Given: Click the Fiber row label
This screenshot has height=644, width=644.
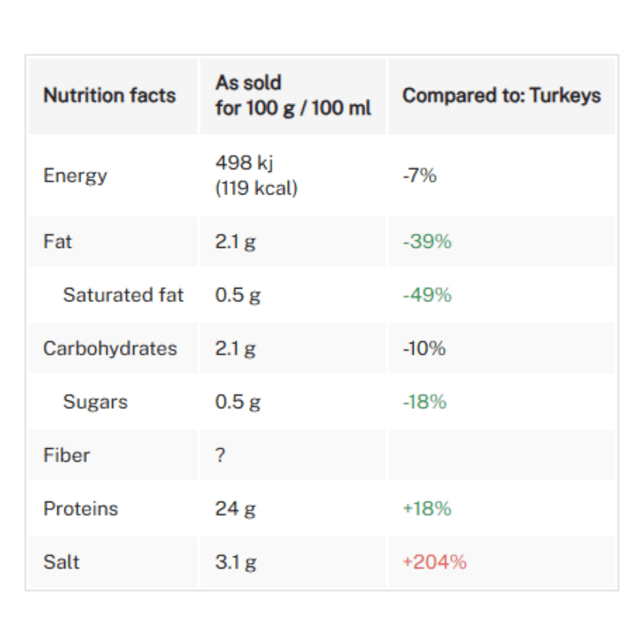Looking at the screenshot, I should coord(66,455).
